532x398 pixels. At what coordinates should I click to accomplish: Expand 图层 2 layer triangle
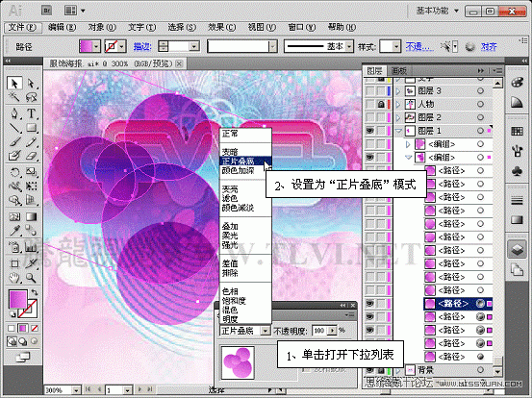(x=398, y=117)
